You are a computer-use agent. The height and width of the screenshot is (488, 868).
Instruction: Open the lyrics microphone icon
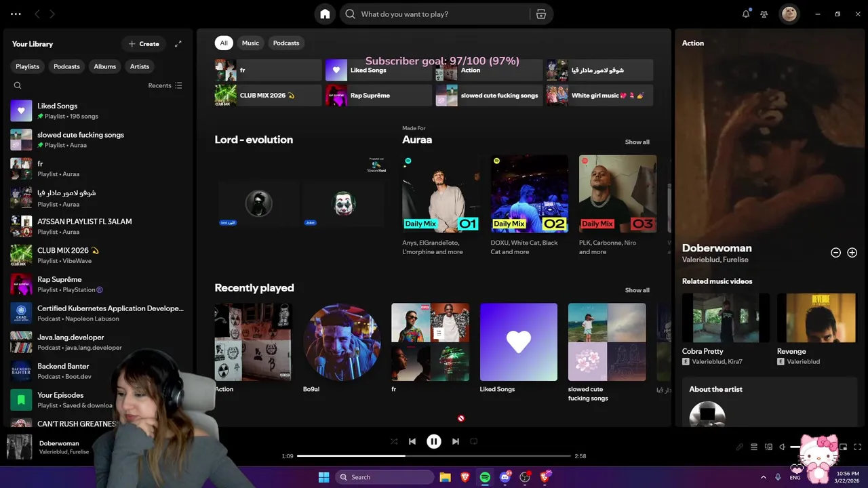(x=740, y=447)
